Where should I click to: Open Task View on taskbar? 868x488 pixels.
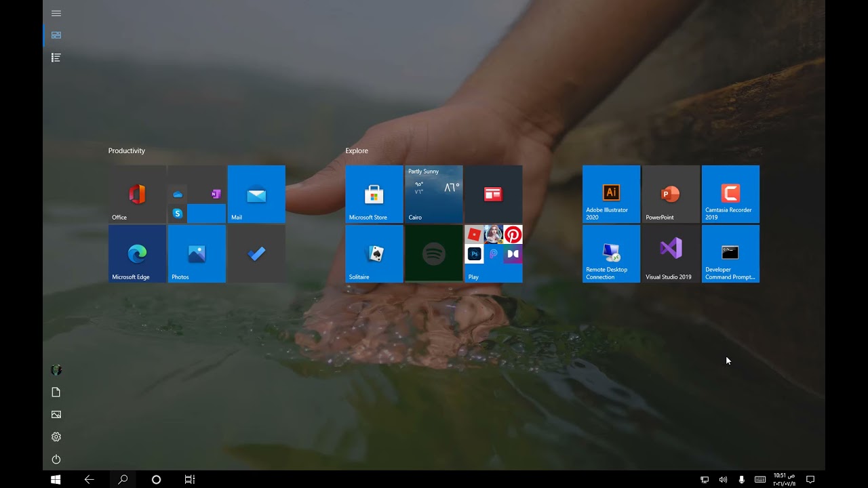[x=190, y=479]
